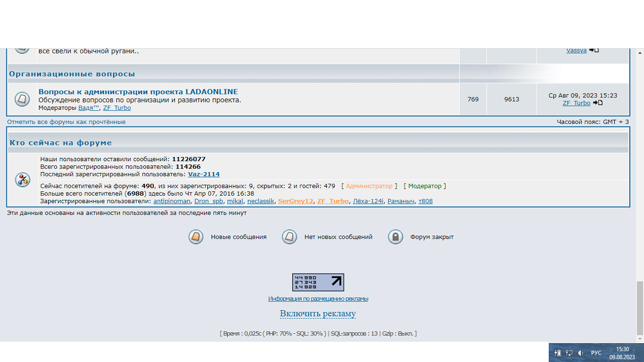Image resolution: width=644 pixels, height=362 pixels.
Task: Open the clock and date flyout
Action: tap(622, 353)
